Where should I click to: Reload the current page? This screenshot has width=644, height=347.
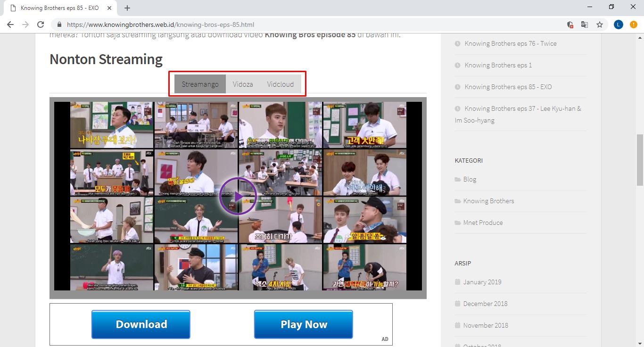tap(41, 25)
